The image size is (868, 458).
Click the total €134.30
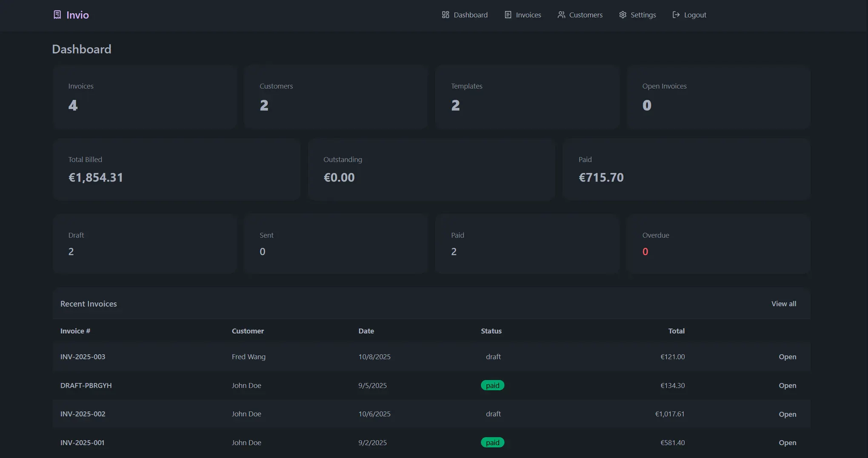[672, 385]
